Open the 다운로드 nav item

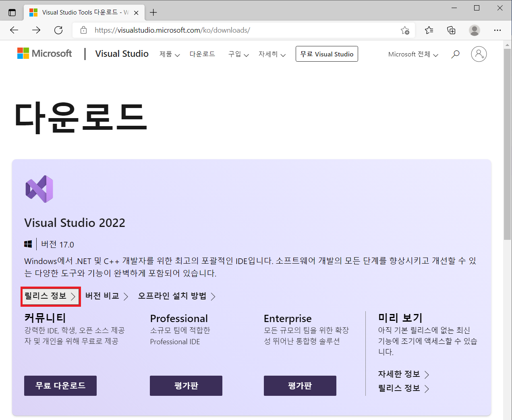pyautogui.click(x=202, y=54)
